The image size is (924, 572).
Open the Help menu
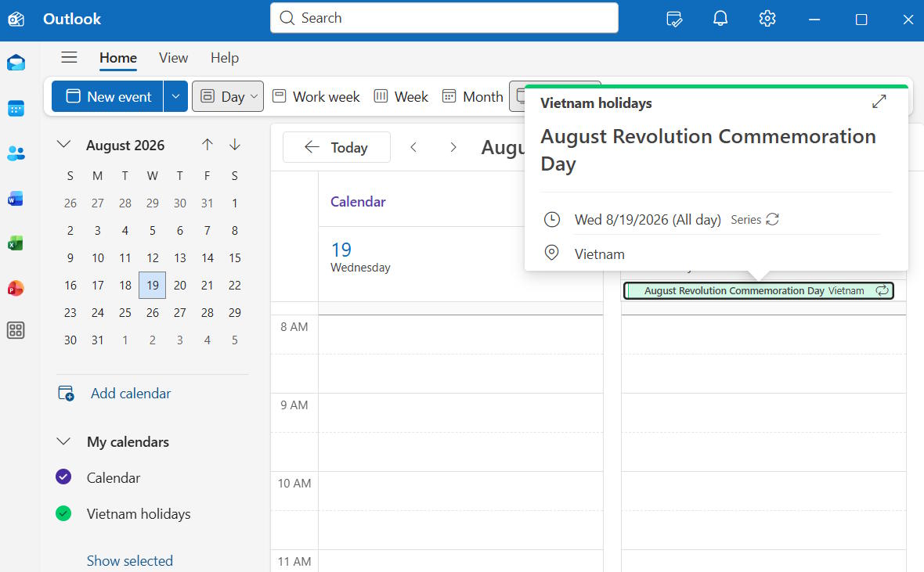[x=225, y=57]
